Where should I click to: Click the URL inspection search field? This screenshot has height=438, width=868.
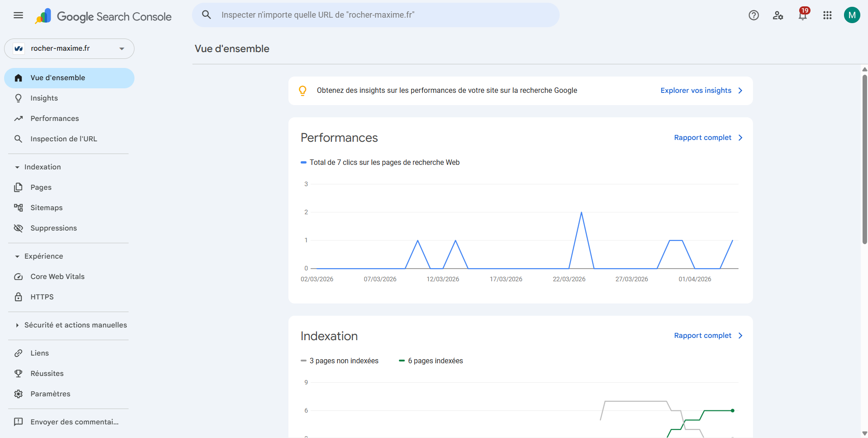pos(376,14)
